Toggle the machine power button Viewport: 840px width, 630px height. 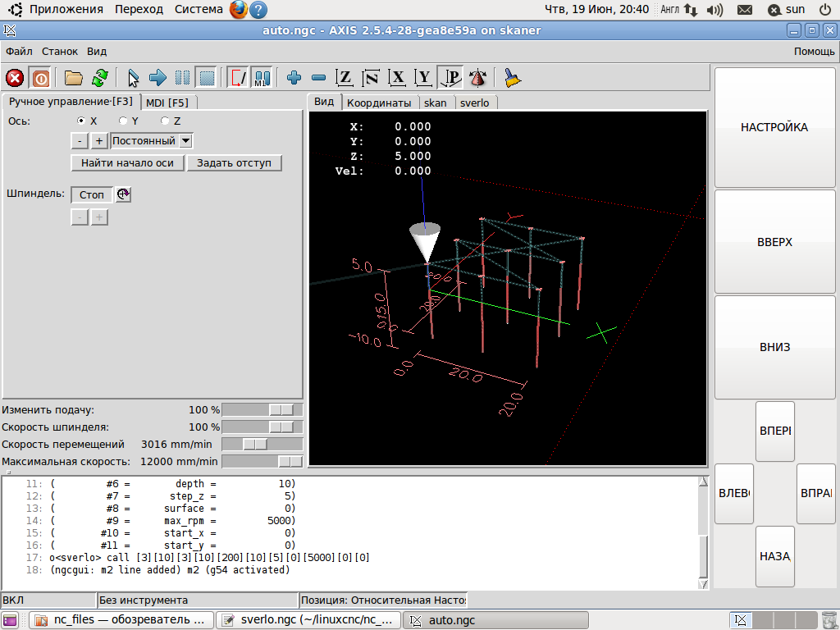click(x=39, y=78)
